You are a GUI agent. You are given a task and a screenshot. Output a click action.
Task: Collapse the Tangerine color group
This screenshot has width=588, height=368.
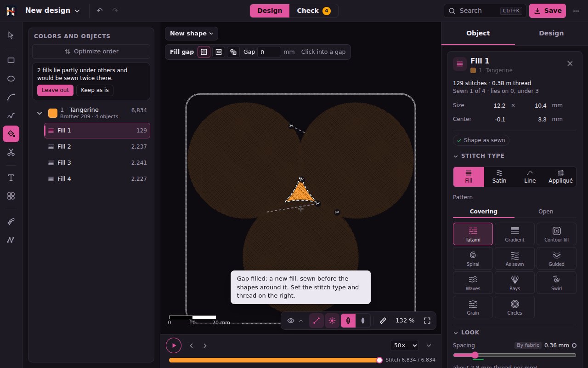[40, 113]
